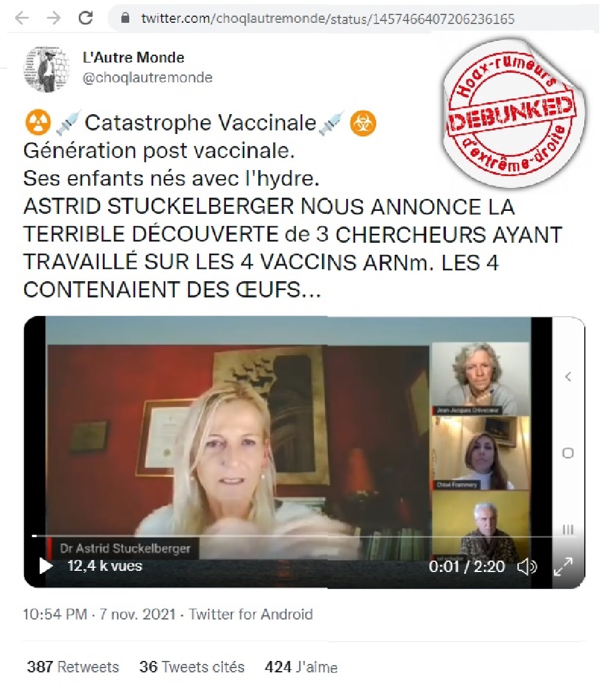
Task: Open the L'Autre Monde display name
Action: point(133,57)
